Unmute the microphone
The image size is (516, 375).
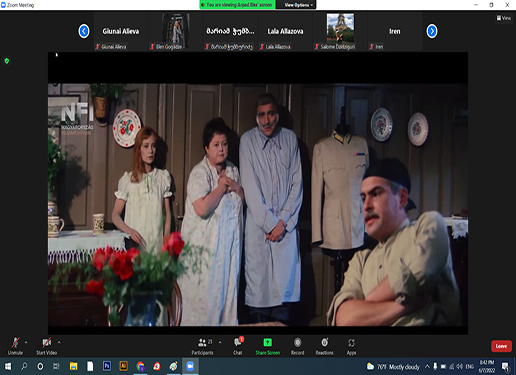[15, 346]
